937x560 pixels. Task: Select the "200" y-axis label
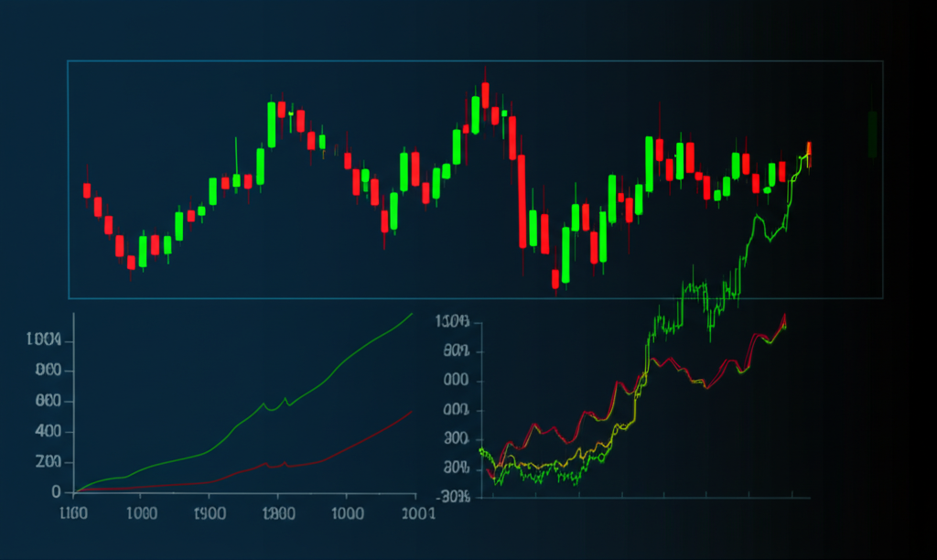(47, 462)
